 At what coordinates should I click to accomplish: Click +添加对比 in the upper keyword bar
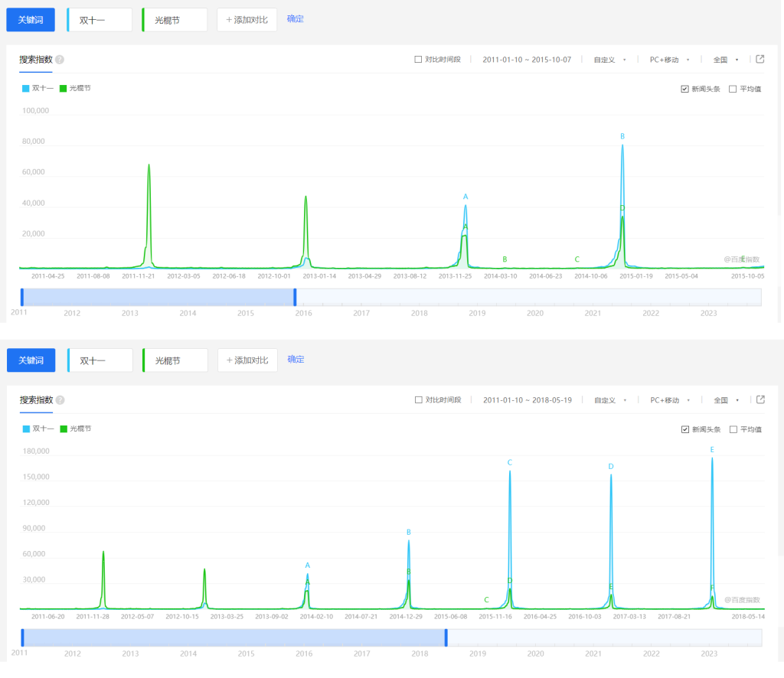[x=247, y=20]
